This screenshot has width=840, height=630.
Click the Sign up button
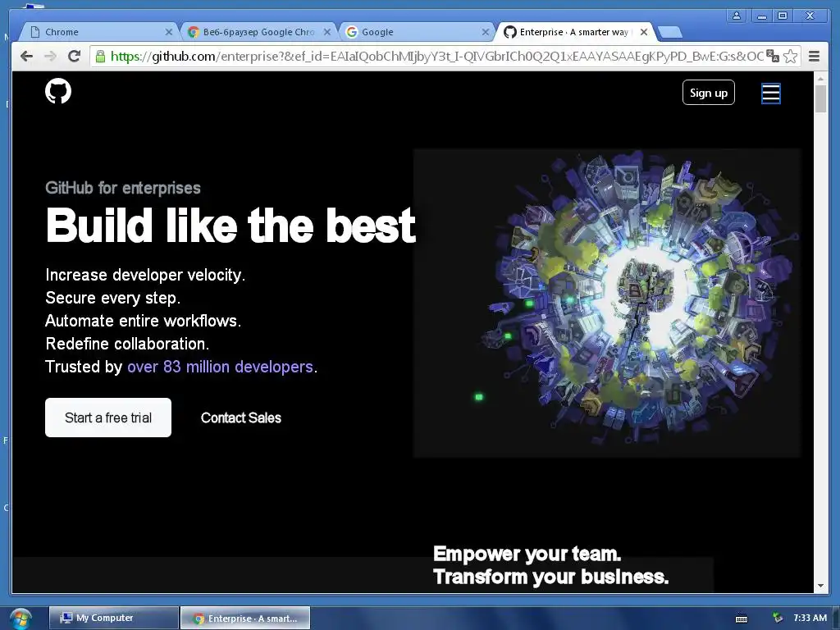click(x=708, y=93)
